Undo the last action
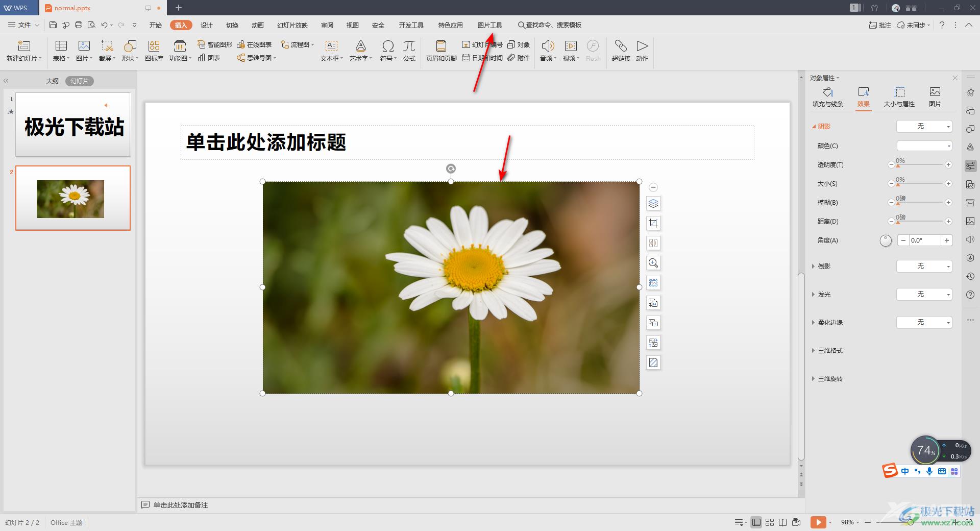The image size is (980, 531). pyautogui.click(x=104, y=25)
